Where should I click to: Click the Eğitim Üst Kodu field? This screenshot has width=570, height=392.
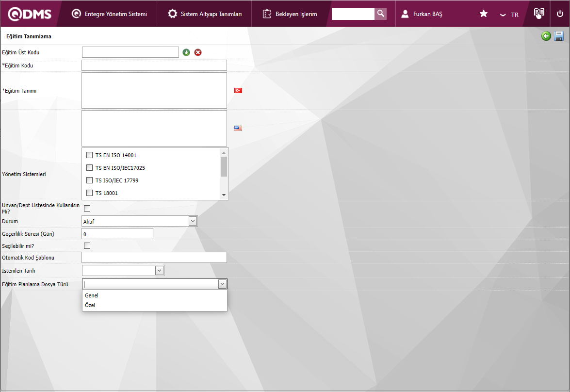130,52
